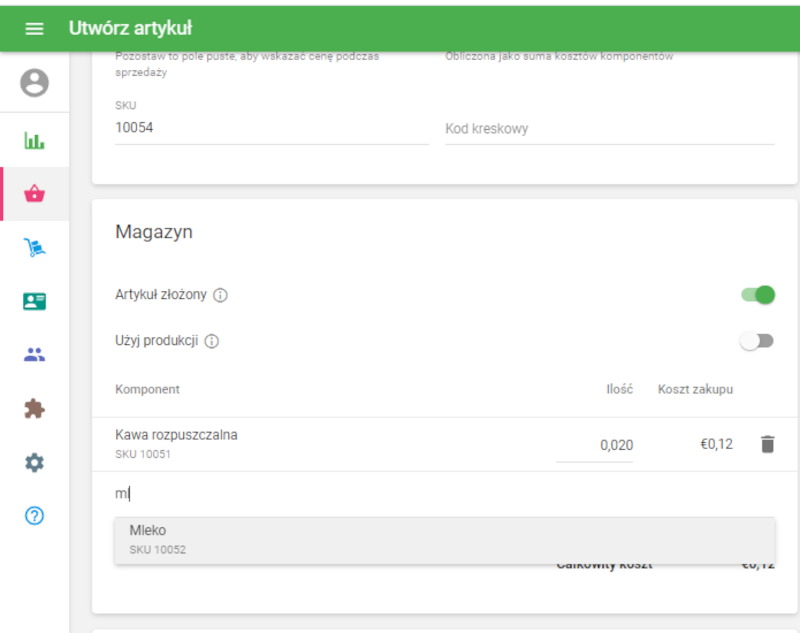The height and width of the screenshot is (633, 800).
Task: Enable the Użyj produkcji toggle
Action: pos(757,341)
